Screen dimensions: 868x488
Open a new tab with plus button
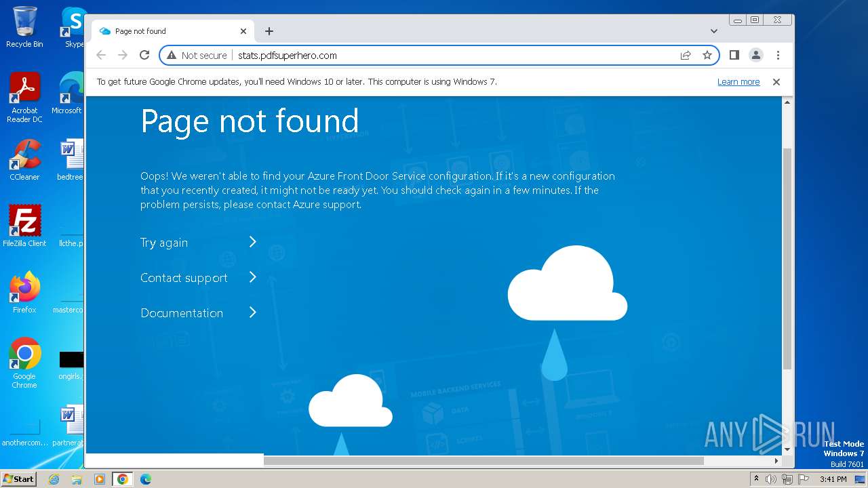coord(269,31)
